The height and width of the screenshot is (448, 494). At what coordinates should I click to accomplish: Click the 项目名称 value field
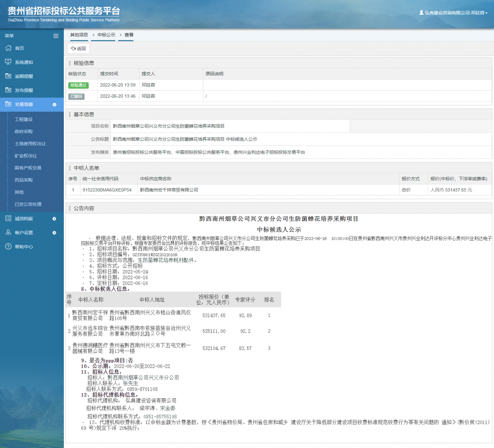pos(230,126)
